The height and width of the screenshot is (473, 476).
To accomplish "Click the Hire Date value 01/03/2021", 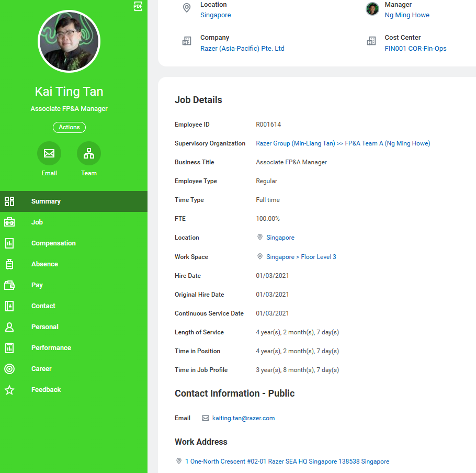I will [x=273, y=276].
